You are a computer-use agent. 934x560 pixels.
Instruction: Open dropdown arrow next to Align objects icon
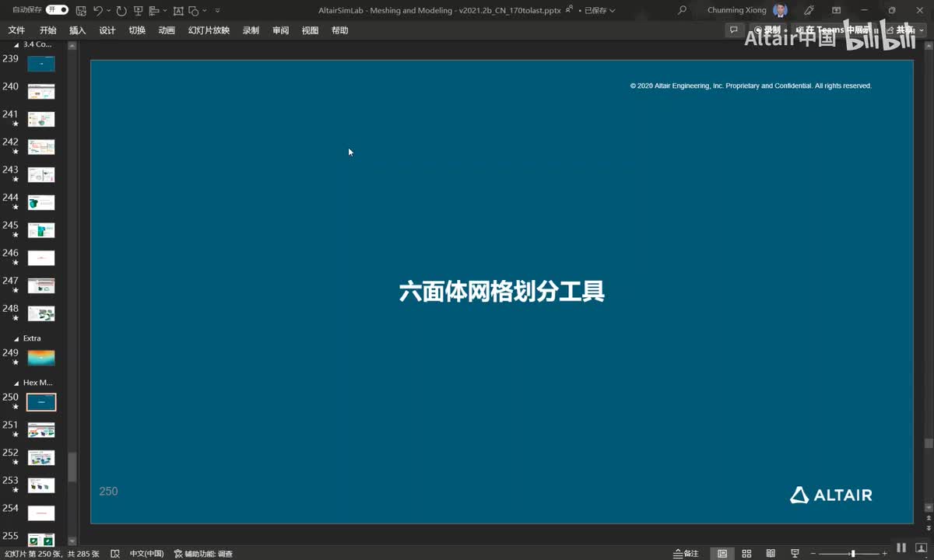pyautogui.click(x=165, y=11)
